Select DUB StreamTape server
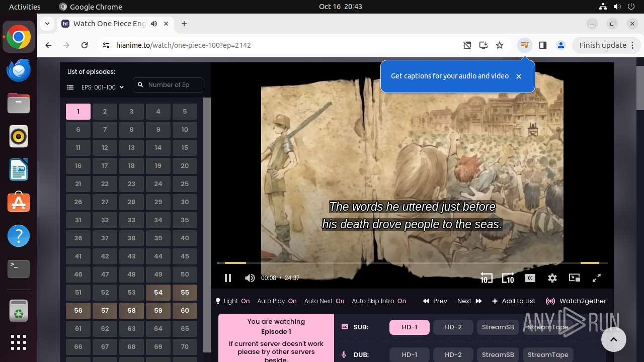This screenshot has height=362, width=644. 548,355
